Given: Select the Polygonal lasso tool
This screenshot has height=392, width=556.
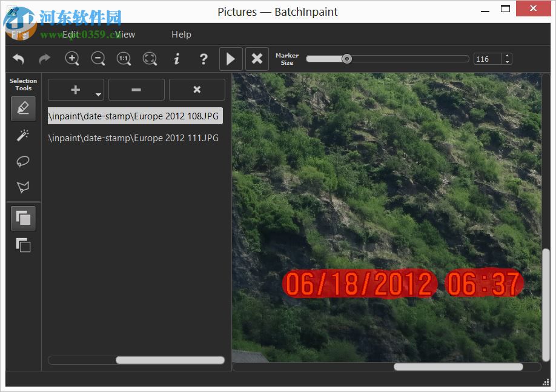Looking at the screenshot, I should coord(23,187).
